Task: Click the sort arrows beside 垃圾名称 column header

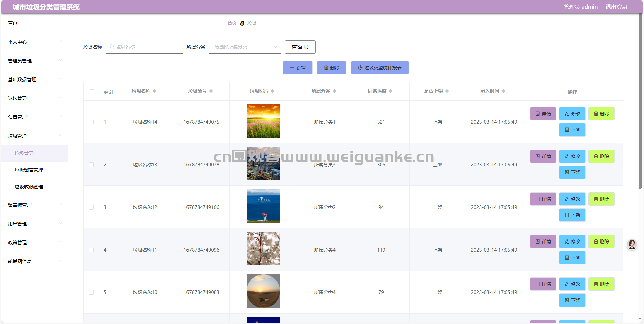Action: [x=155, y=91]
